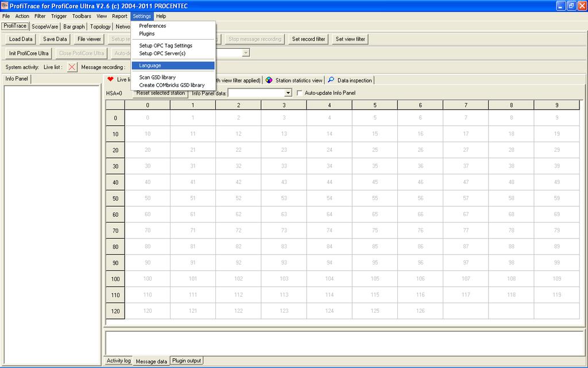Click the colored Station statistics view icon
The image size is (588, 368).
[269, 80]
